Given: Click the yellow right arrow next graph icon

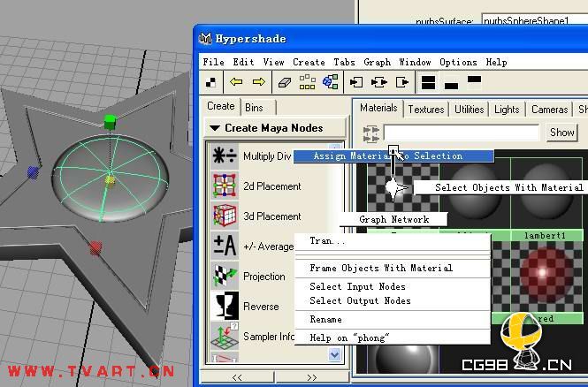Looking at the screenshot, I should [x=259, y=81].
